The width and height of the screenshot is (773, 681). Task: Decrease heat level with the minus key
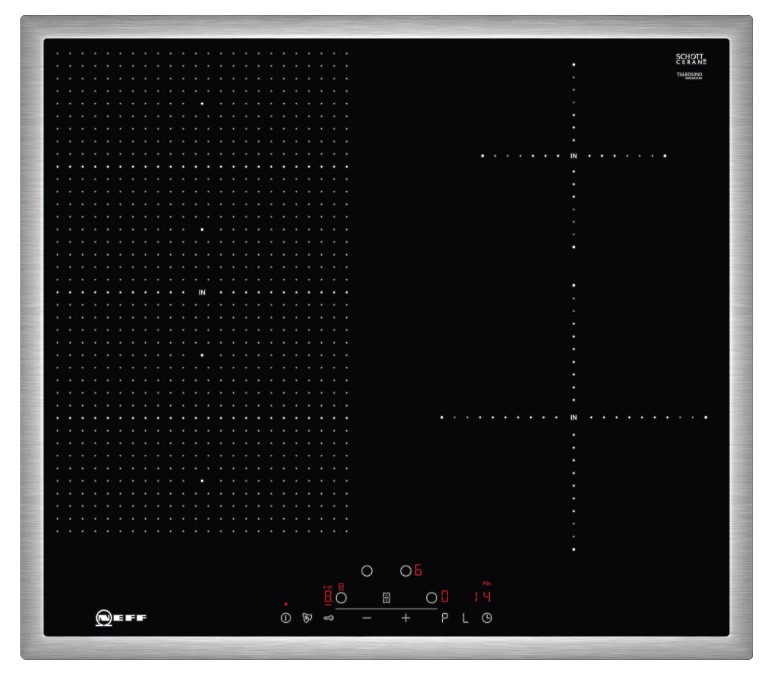366,619
